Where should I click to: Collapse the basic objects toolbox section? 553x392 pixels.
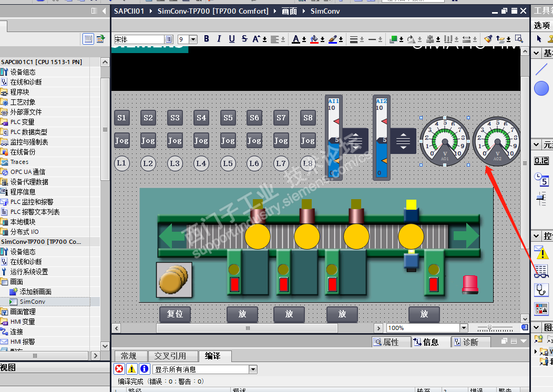[x=536, y=53]
